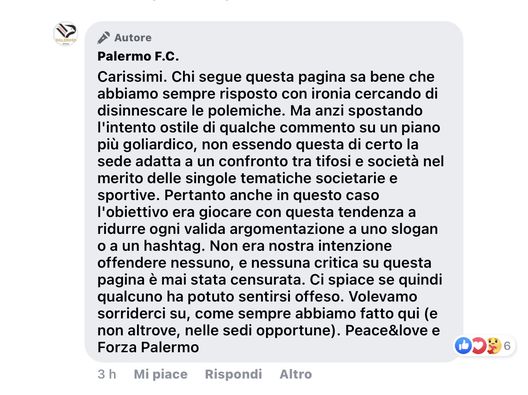The image size is (528, 395).
Task: Click the pen icon beside Autore
Action: click(104, 38)
